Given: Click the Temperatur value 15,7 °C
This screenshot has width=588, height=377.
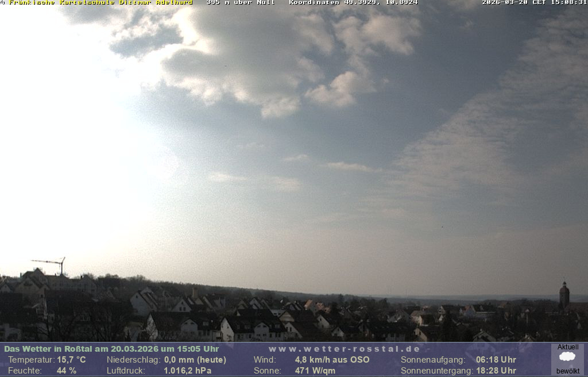Looking at the screenshot, I should pyautogui.click(x=71, y=360).
